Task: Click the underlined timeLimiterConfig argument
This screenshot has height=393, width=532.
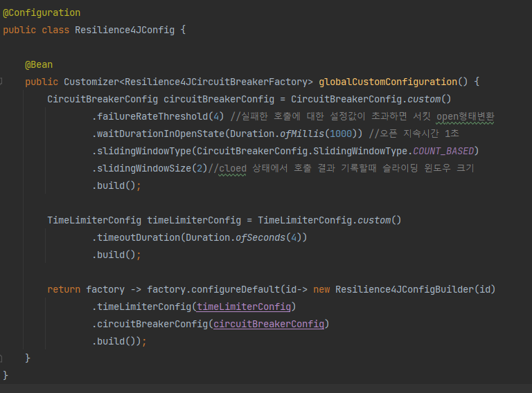Action: click(244, 307)
